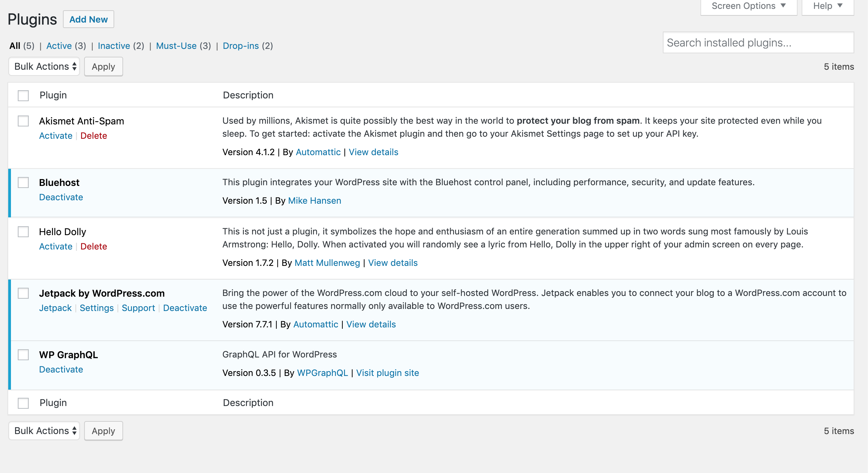Check the Jetpack by WordPress.com checkbox
The width and height of the screenshot is (868, 473).
[x=23, y=293]
